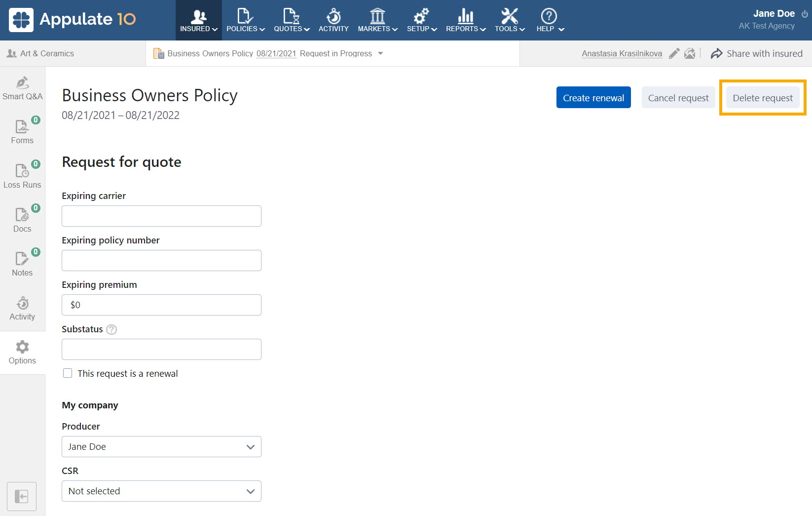Image resolution: width=812 pixels, height=516 pixels.
Task: Open the REPORTS menu
Action: [464, 20]
